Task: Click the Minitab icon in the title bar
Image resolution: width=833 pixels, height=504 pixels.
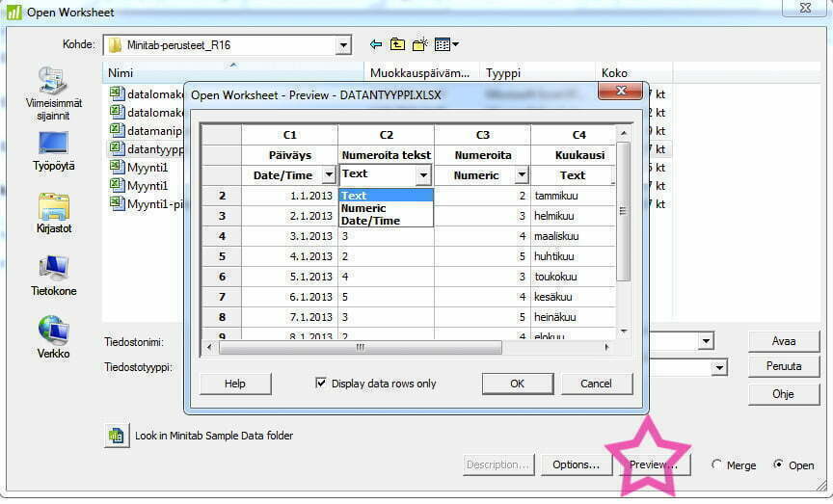Action: tap(13, 12)
